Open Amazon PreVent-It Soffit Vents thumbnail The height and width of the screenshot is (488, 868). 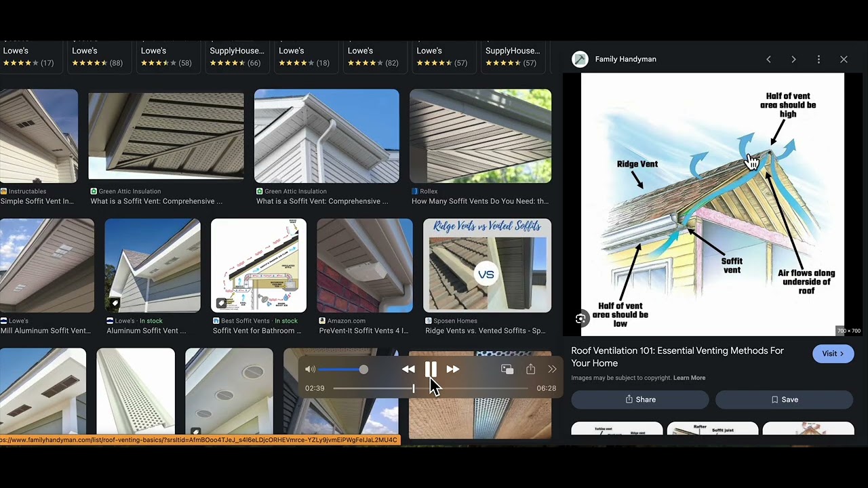365,265
